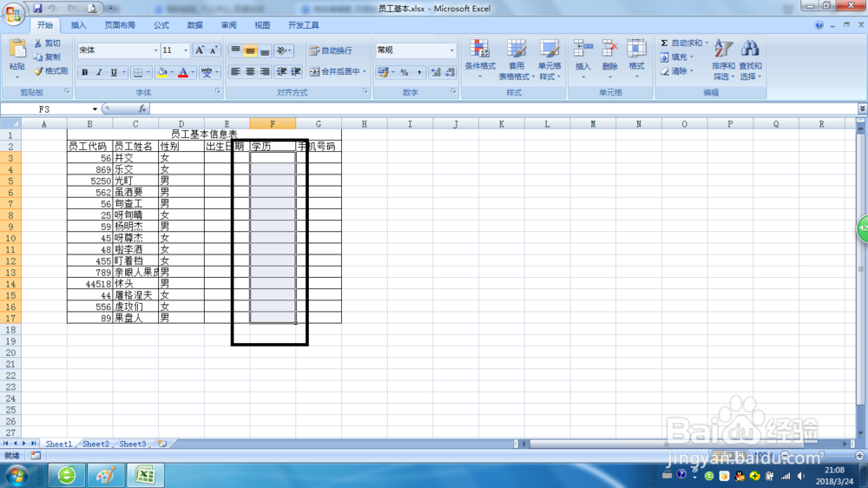
Task: Open the fill color dropdown arrow
Action: [172, 72]
